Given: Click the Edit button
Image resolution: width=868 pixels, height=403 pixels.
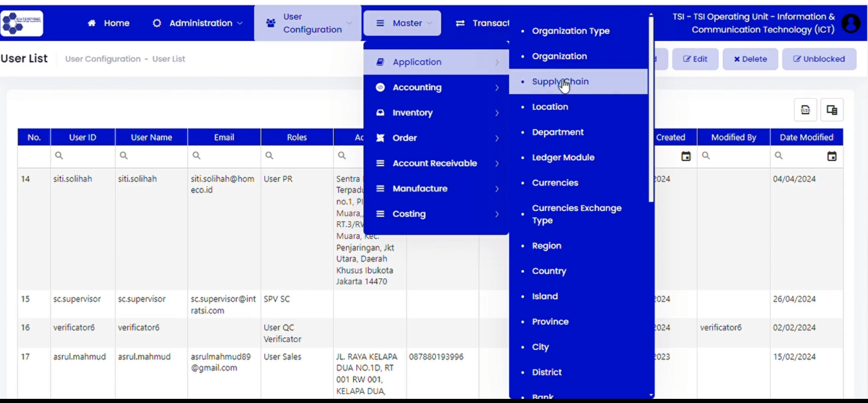Looking at the screenshot, I should click(695, 59).
